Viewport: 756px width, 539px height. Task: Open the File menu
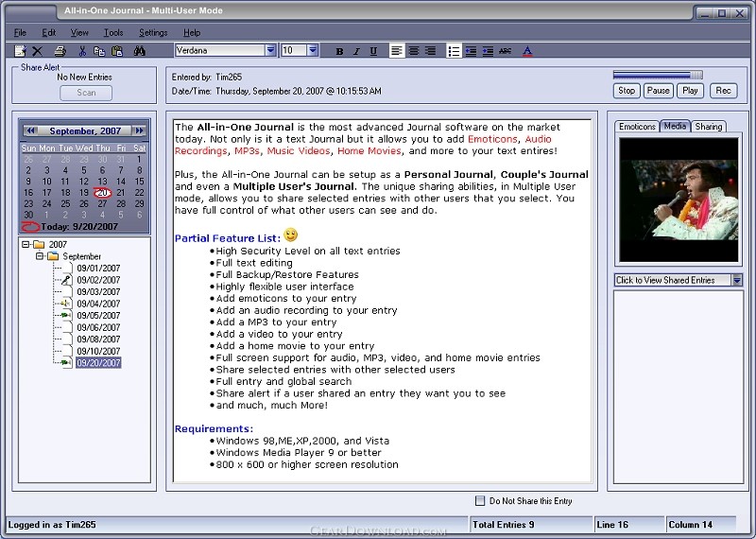tap(20, 33)
